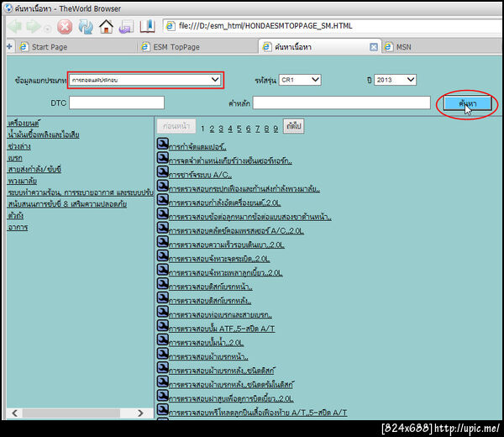Click the address bar URL field
The image size is (504, 437).
coord(334,26)
